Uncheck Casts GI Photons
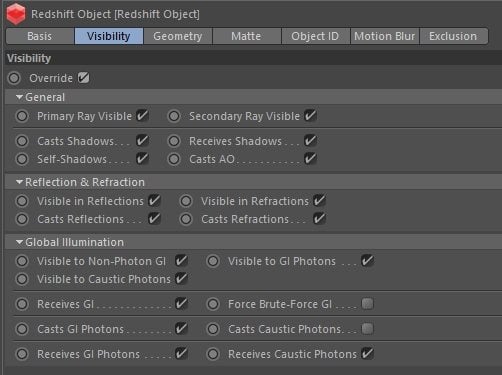This screenshot has height=375, width=502. pos(181,329)
